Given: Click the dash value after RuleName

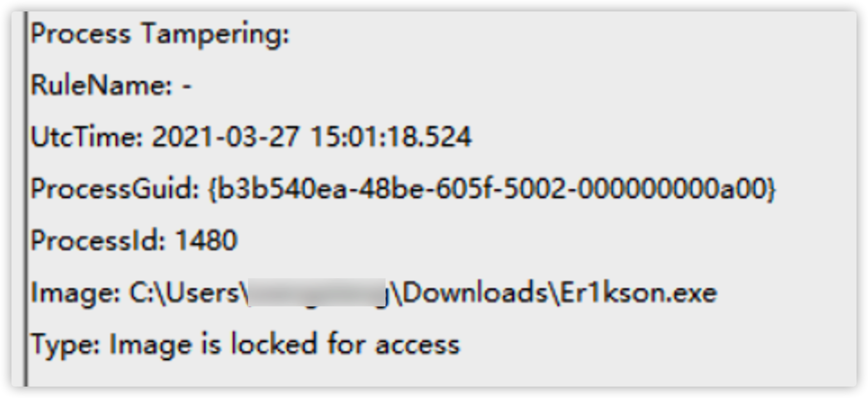Looking at the screenshot, I should pyautogui.click(x=187, y=86).
